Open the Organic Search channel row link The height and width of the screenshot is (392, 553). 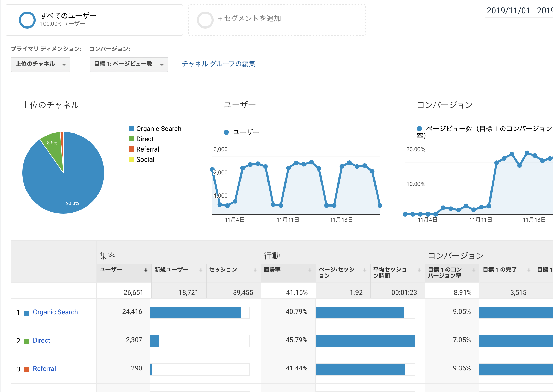pos(55,312)
